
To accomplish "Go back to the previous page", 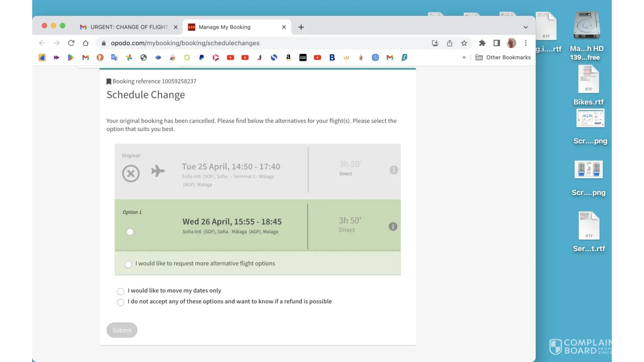I will [42, 43].
